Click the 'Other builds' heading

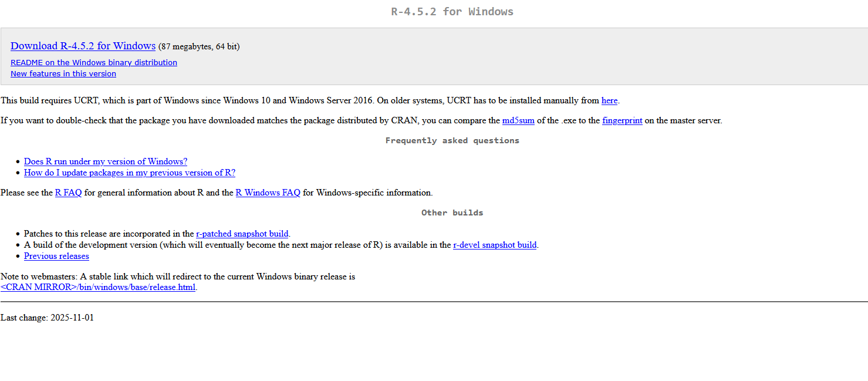tap(452, 213)
